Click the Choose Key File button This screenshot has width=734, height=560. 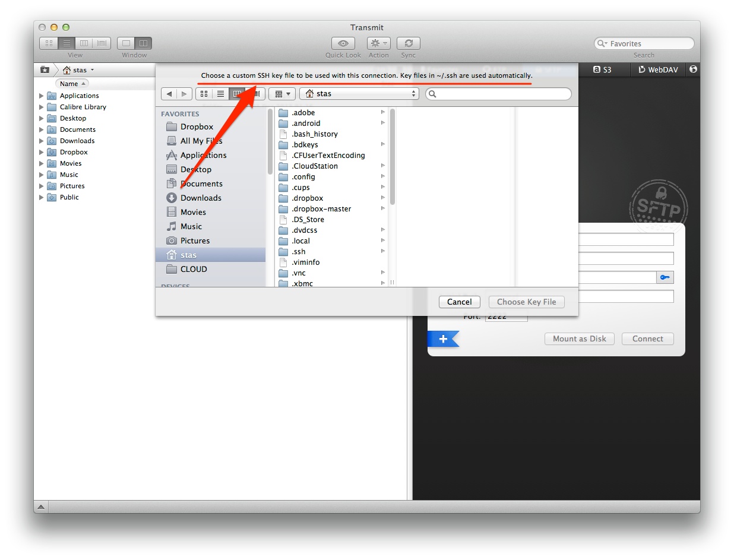pyautogui.click(x=526, y=302)
